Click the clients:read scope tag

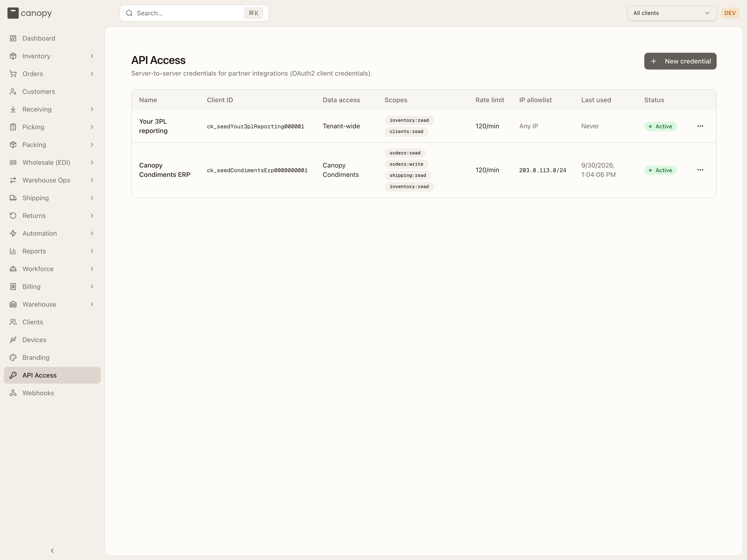click(406, 132)
